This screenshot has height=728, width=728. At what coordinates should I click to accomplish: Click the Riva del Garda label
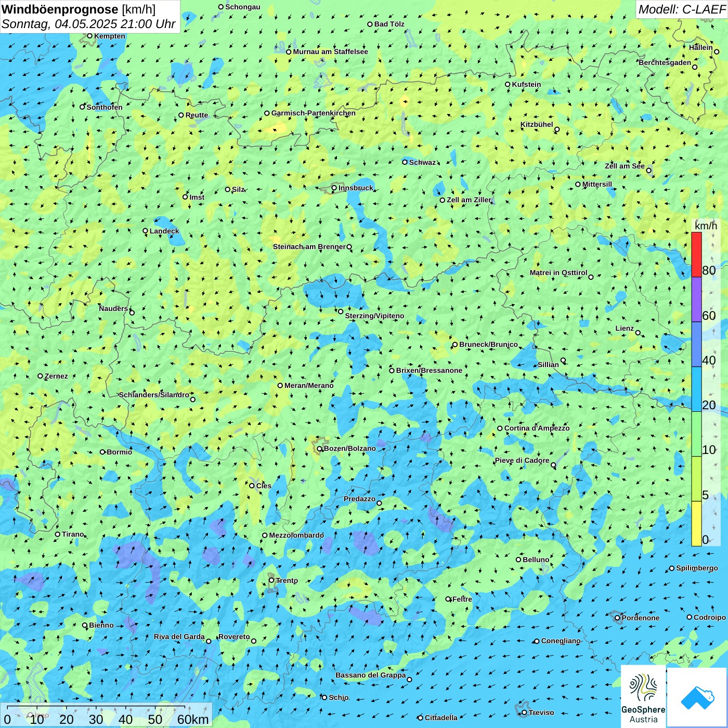tap(179, 636)
